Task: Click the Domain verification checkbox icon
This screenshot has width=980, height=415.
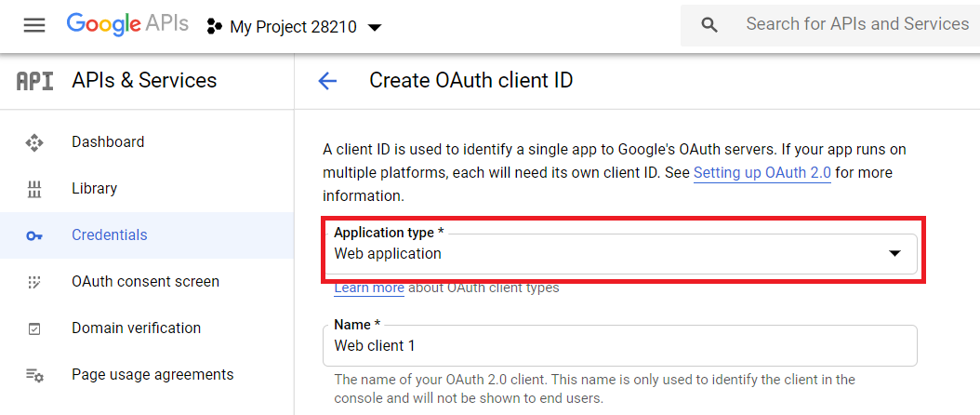Action: coord(34,328)
